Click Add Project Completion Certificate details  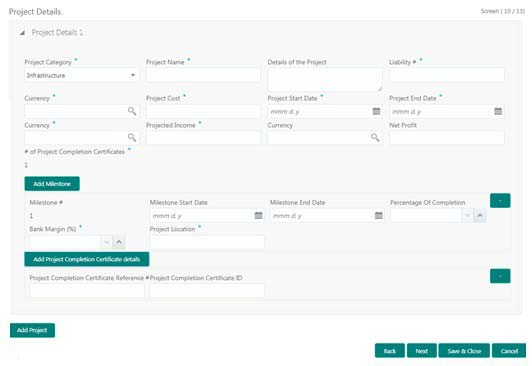pos(87,259)
